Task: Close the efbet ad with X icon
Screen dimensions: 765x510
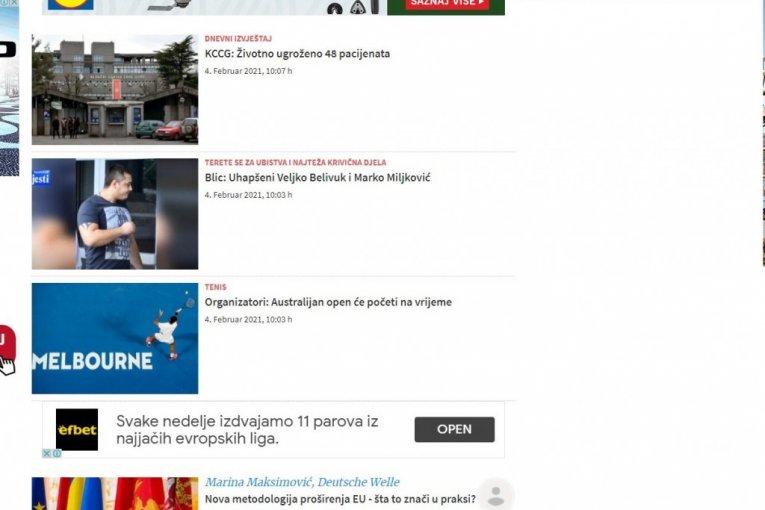Action: [47, 453]
